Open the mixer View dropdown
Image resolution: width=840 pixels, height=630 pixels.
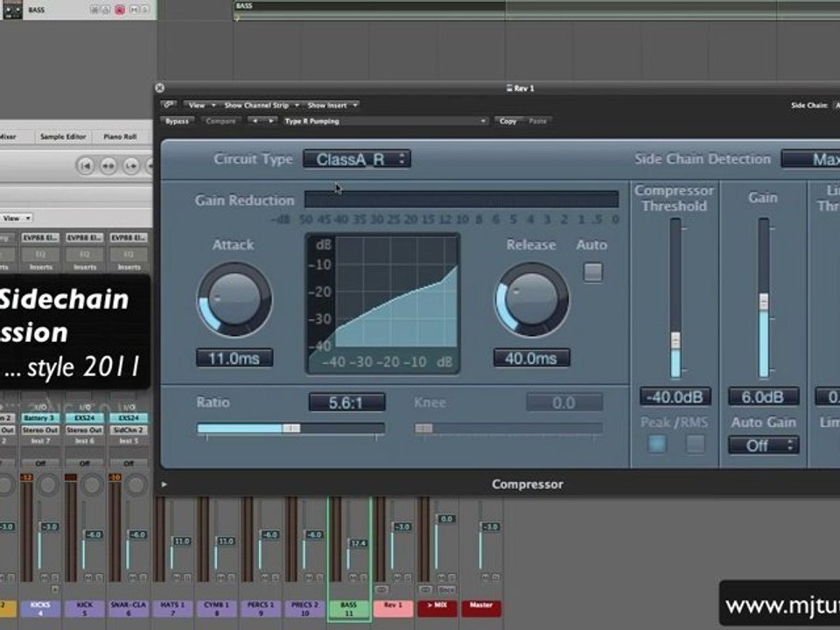17,218
